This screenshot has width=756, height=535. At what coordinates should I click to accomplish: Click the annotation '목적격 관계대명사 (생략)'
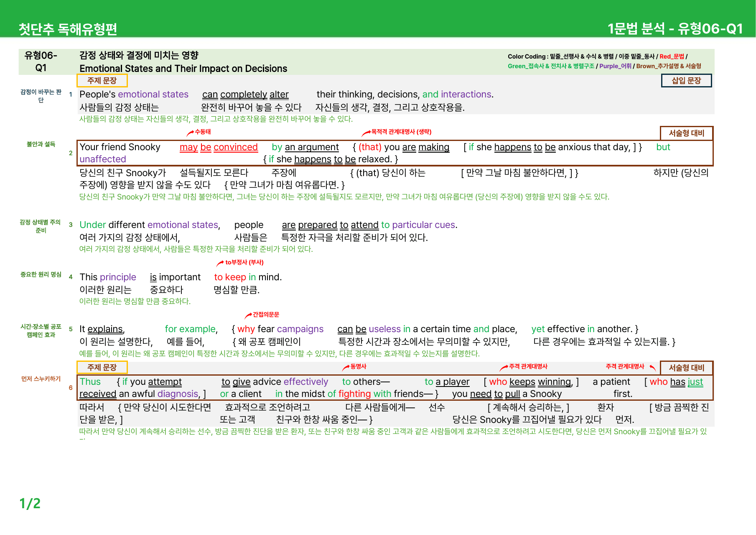click(401, 132)
